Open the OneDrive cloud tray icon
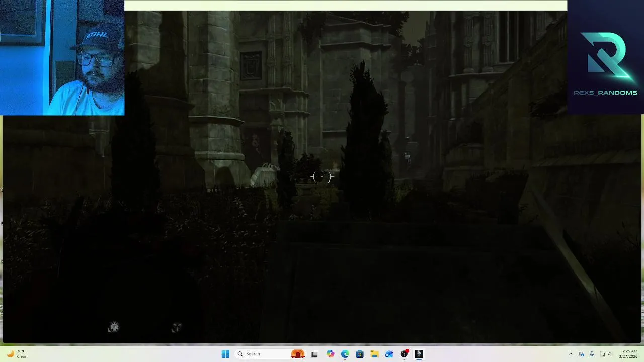 click(581, 354)
